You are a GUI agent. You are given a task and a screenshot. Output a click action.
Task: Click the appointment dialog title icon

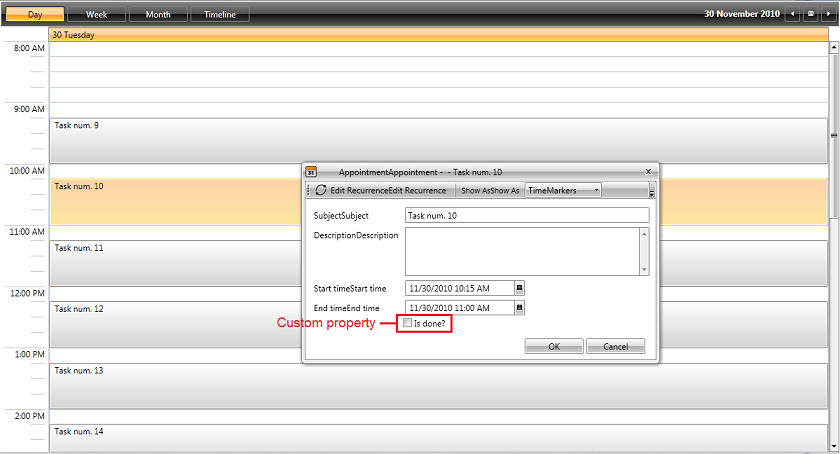(311, 172)
